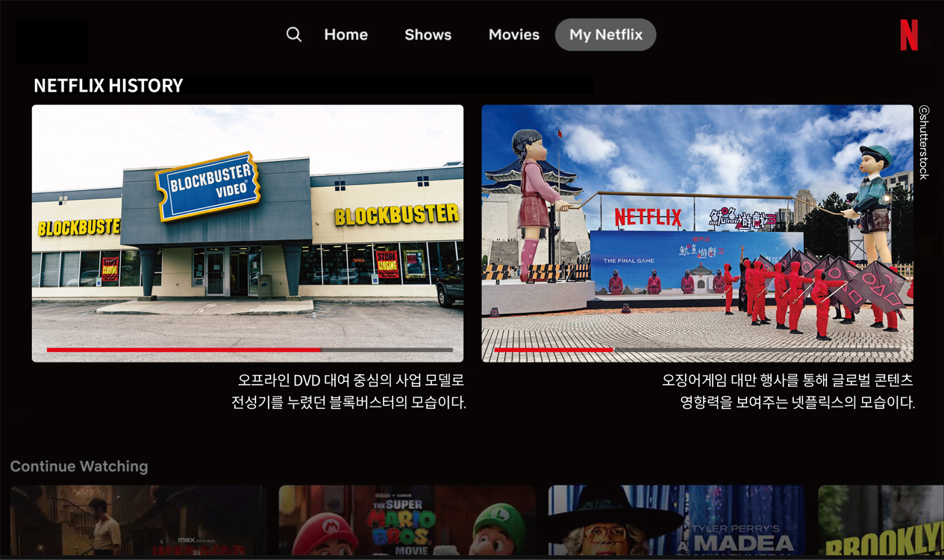The width and height of the screenshot is (944, 560).
Task: Click the red NETFLIX wordmark on stage banner
Action: pyautogui.click(x=648, y=218)
